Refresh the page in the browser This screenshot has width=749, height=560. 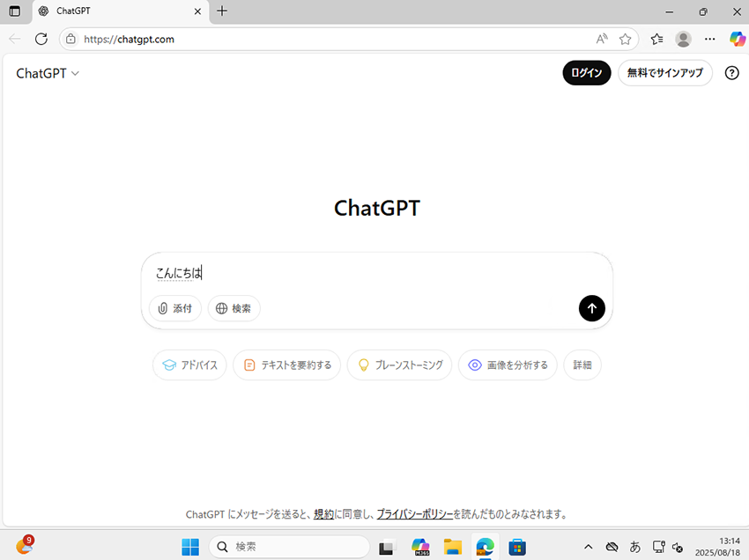41,39
